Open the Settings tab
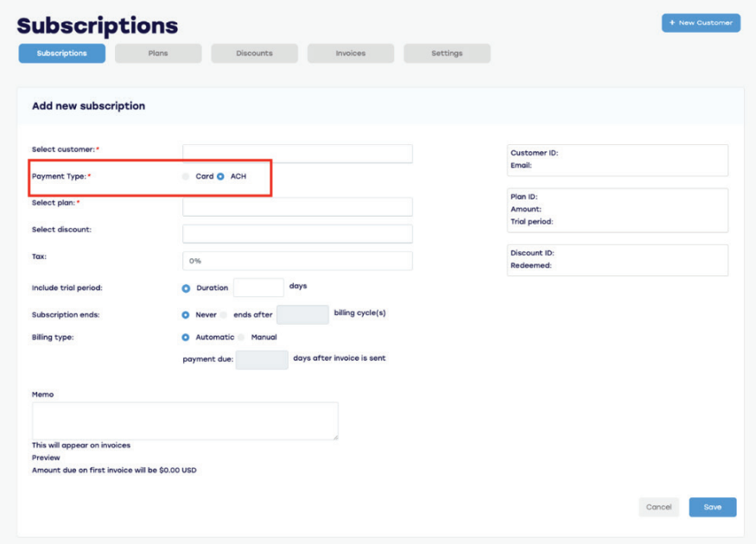 (x=447, y=53)
